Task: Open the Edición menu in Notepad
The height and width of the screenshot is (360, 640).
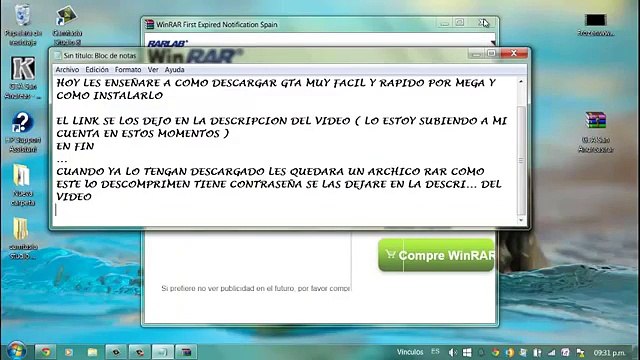Action: pos(97,70)
